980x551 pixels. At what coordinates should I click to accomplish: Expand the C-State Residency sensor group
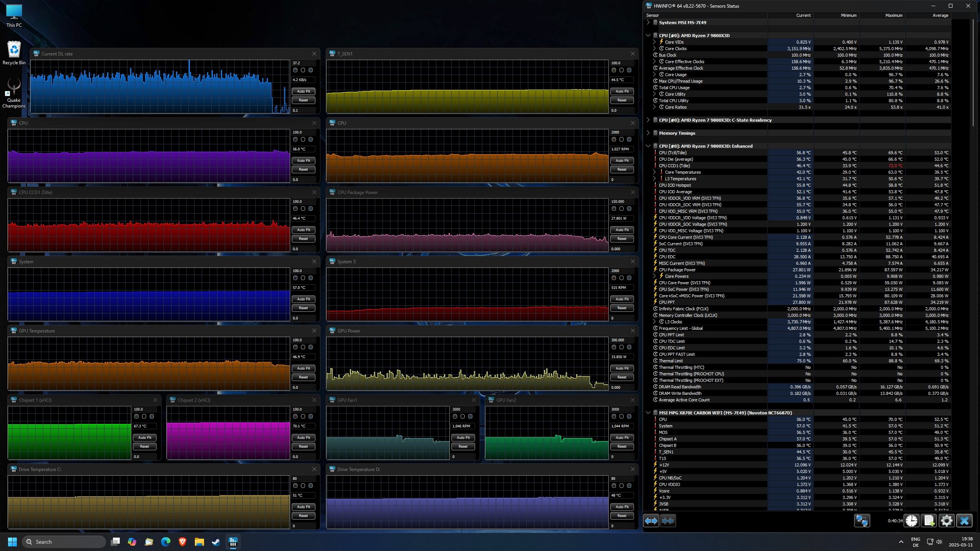[648, 120]
